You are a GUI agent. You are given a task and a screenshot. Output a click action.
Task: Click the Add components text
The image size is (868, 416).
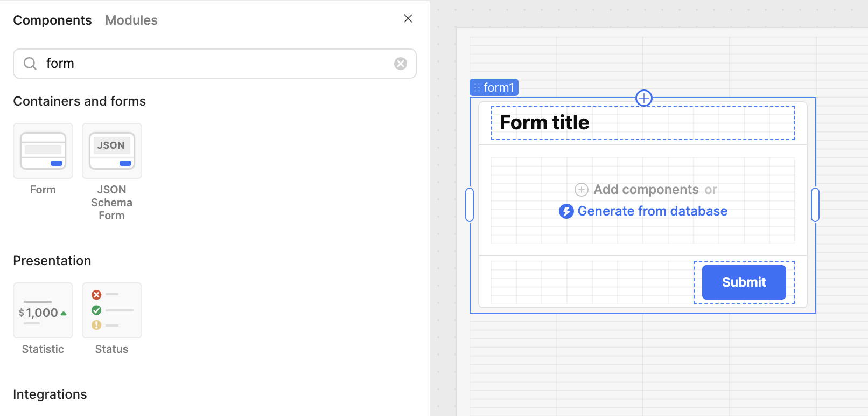pyautogui.click(x=646, y=190)
